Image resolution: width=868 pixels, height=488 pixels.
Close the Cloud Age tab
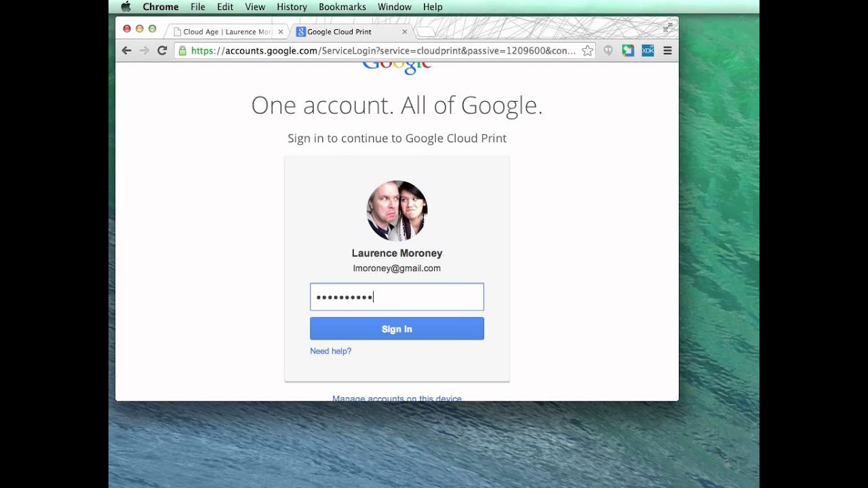tap(281, 32)
